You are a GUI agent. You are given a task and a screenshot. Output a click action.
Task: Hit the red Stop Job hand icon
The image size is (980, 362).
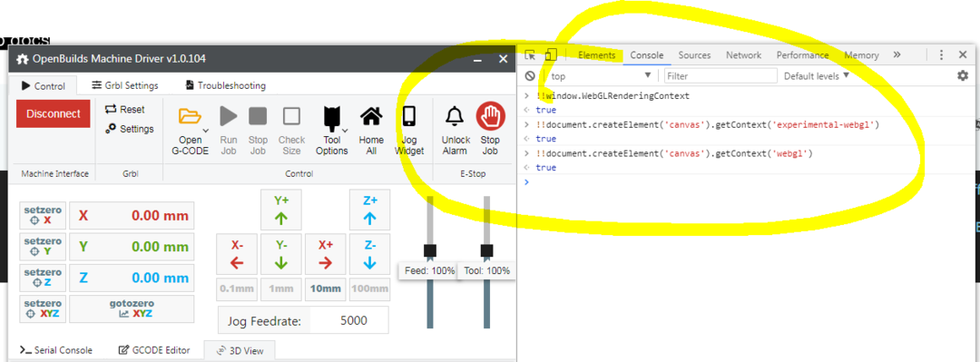click(491, 116)
